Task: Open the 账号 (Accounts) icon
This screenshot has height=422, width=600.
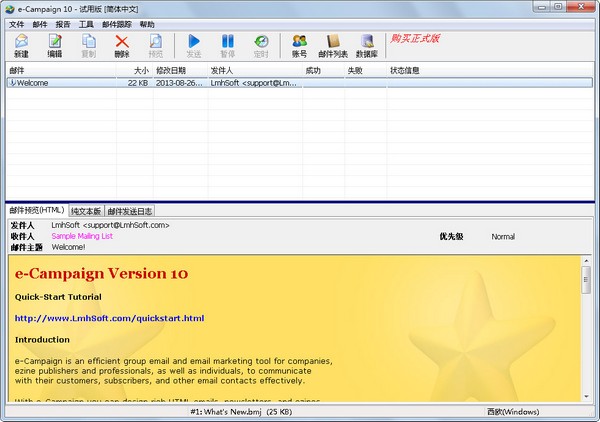Action: click(x=299, y=46)
